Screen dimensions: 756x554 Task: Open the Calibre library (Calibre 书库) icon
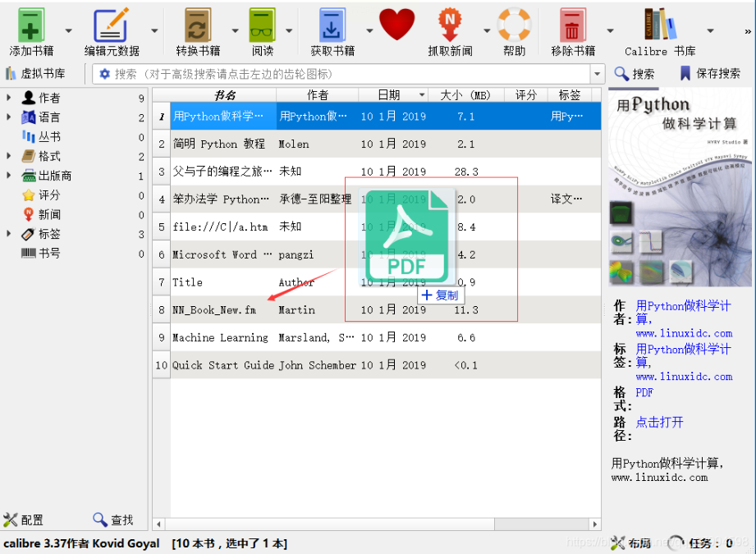point(660,24)
